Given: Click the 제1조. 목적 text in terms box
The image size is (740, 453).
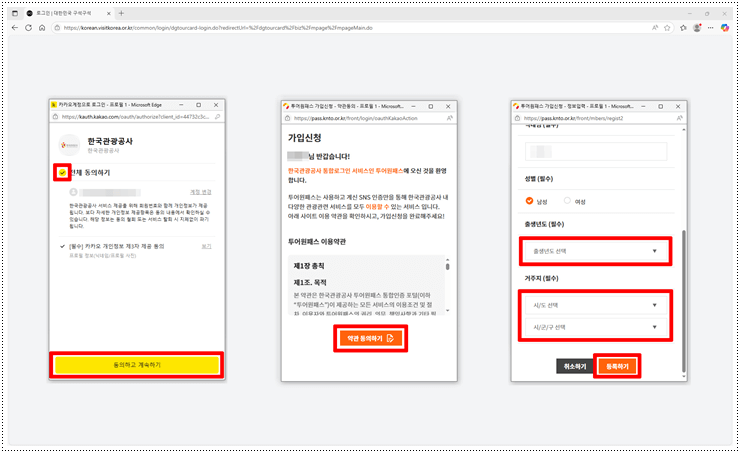Looking at the screenshot, I should pos(310,282).
